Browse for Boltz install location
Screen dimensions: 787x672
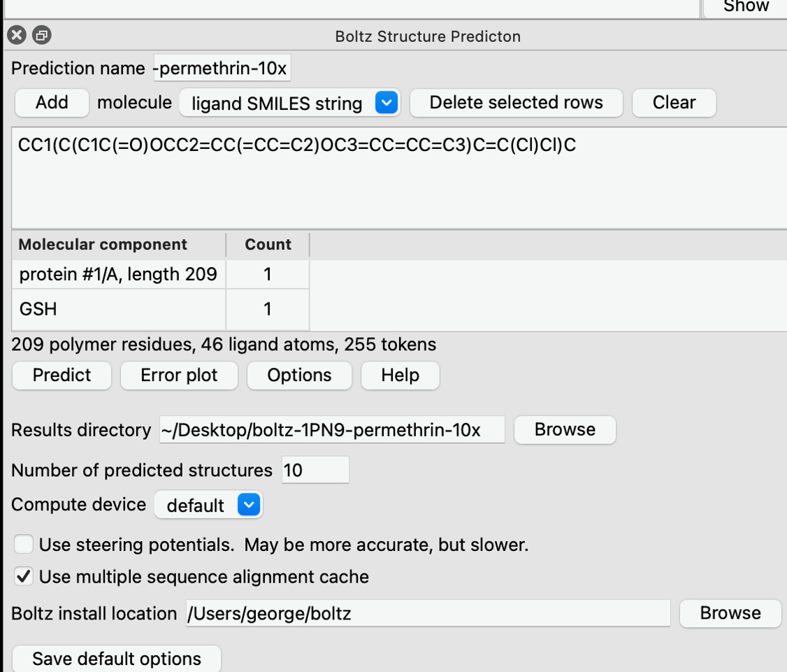tap(730, 613)
